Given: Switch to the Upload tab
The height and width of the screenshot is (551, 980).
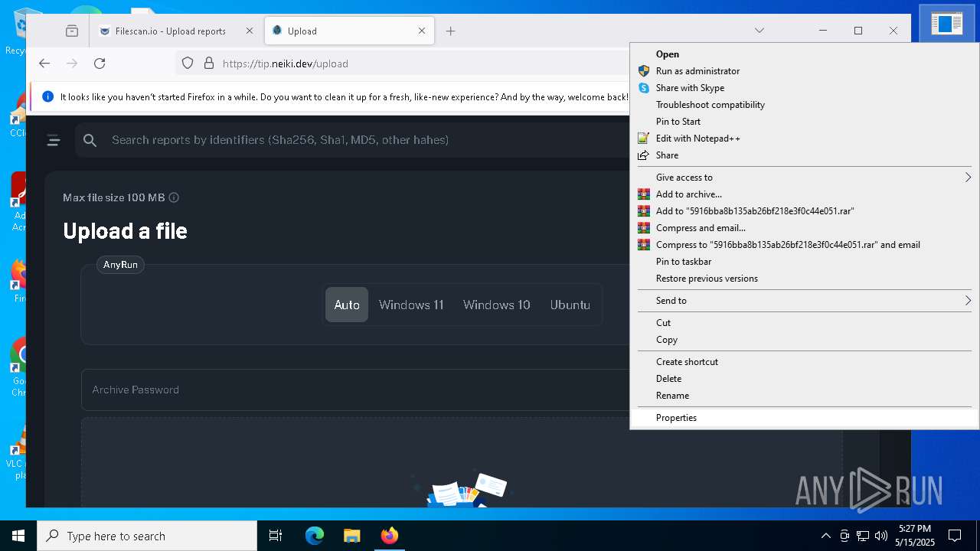Looking at the screenshot, I should 348,31.
